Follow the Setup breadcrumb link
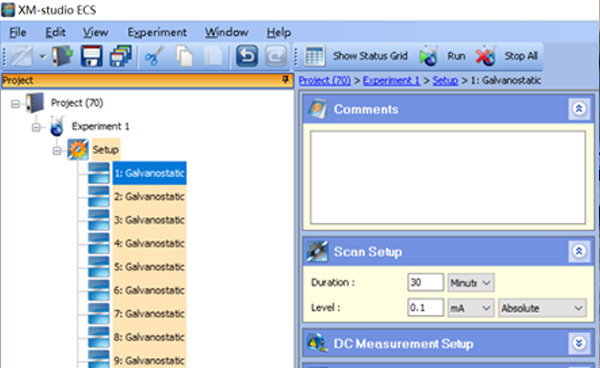600x368 pixels. pos(445,80)
